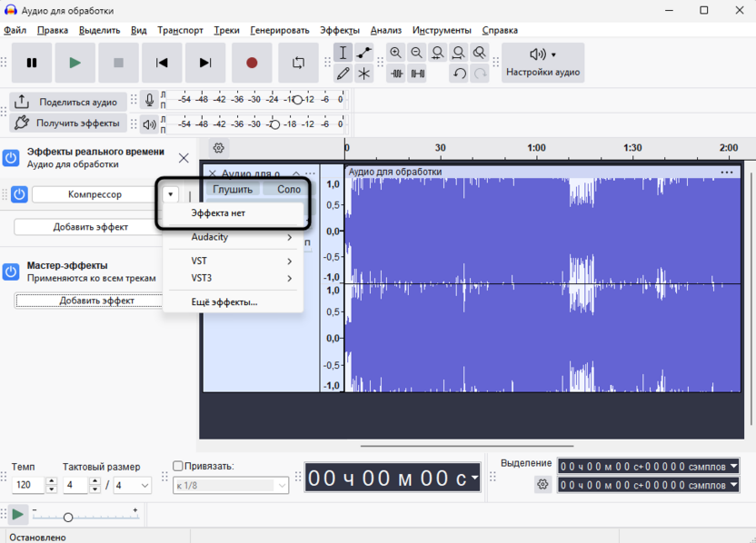This screenshot has width=756, height=543.
Task: Expand the VST submenu
Action: point(234,261)
